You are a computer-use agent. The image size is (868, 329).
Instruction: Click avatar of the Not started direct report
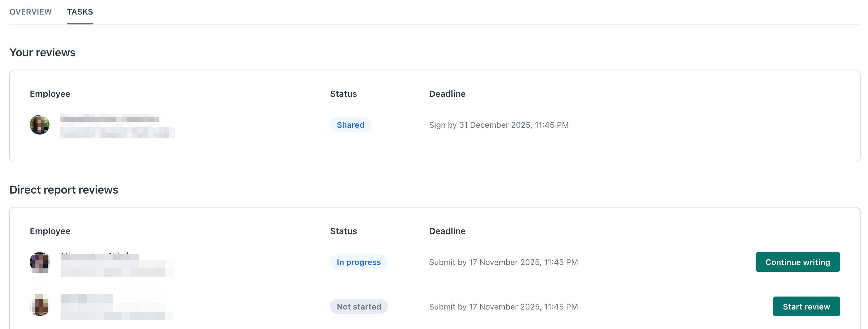[x=40, y=306]
